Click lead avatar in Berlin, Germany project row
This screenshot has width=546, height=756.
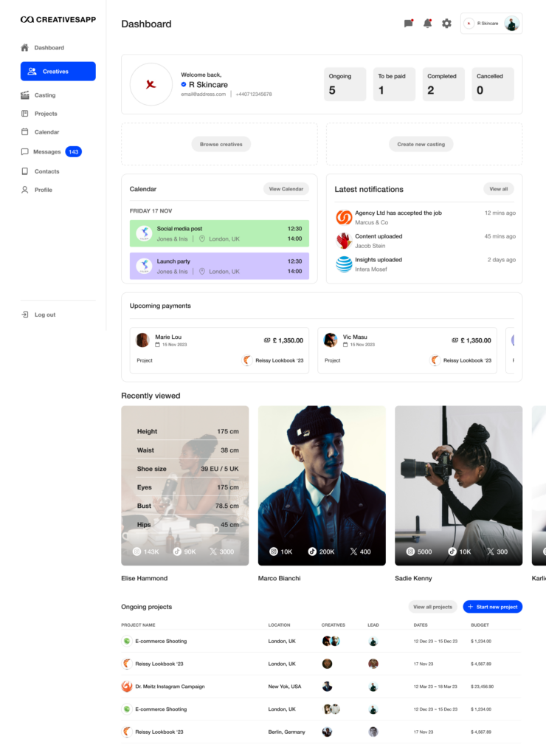373,732
